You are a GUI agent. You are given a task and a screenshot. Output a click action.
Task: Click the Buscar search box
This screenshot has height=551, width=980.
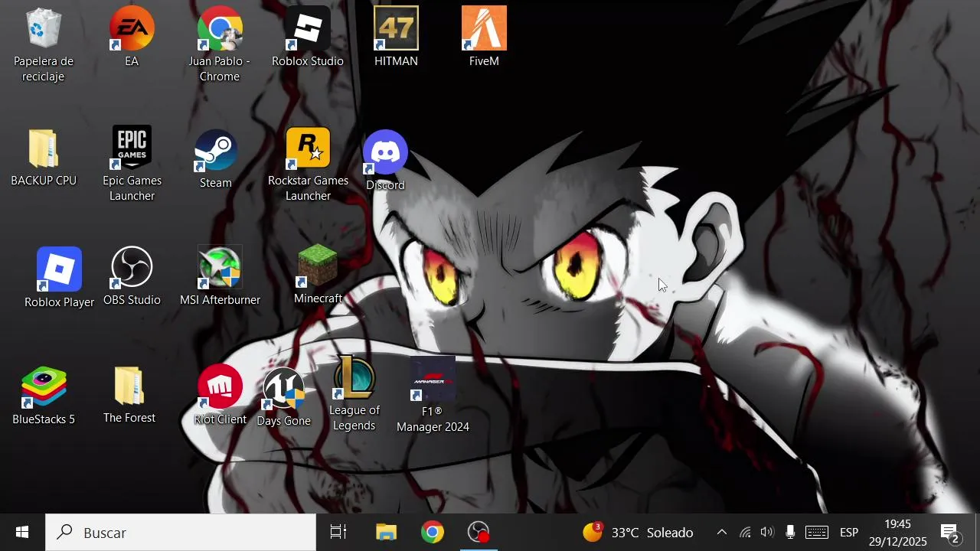181,533
